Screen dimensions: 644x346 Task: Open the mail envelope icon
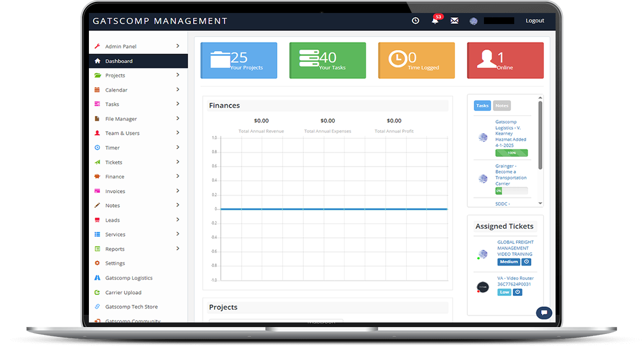454,21
